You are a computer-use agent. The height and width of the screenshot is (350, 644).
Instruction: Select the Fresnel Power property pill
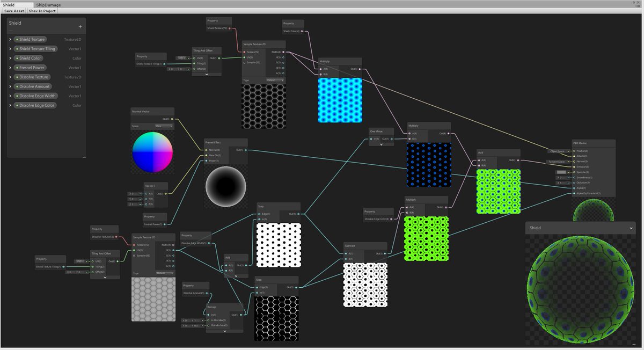coord(31,68)
